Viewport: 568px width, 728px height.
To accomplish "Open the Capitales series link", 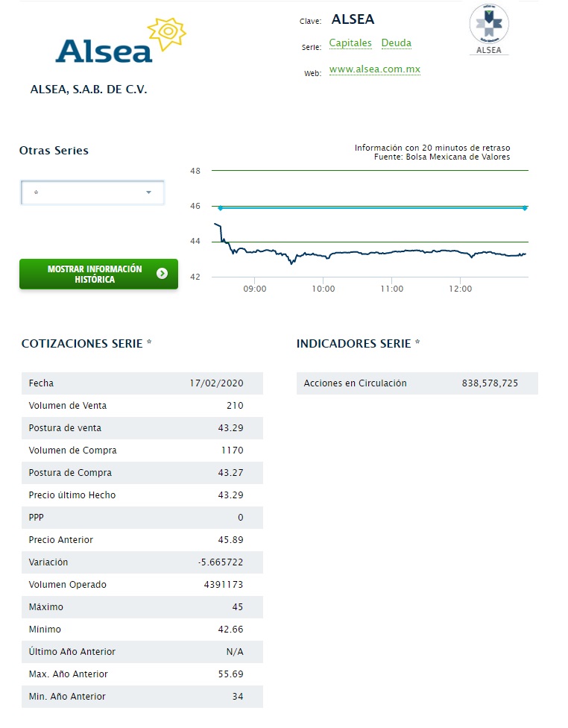I will (x=350, y=43).
